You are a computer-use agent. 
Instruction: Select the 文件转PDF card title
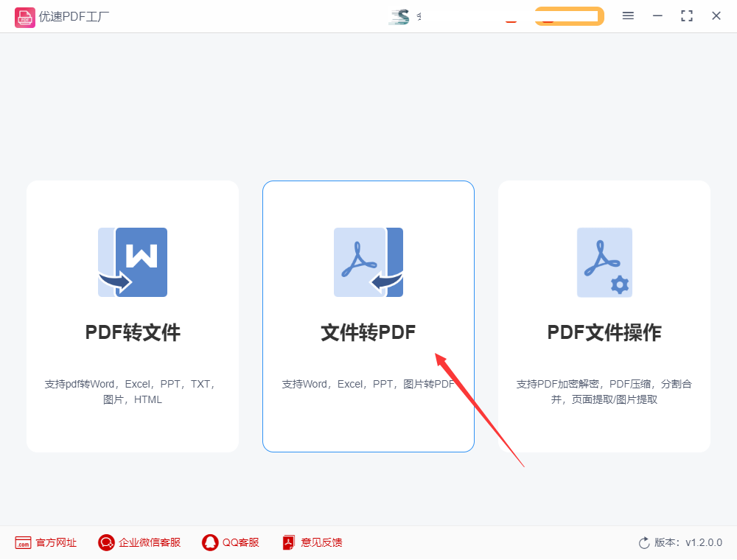coord(368,332)
